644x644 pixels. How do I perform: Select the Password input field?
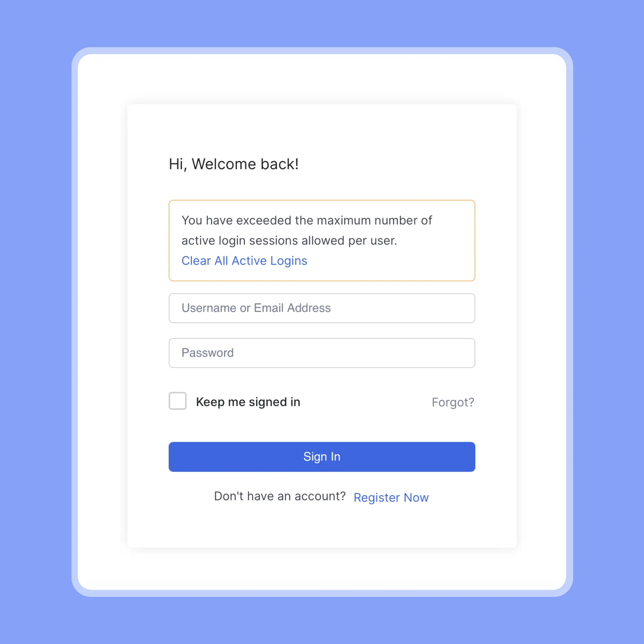pyautogui.click(x=322, y=353)
